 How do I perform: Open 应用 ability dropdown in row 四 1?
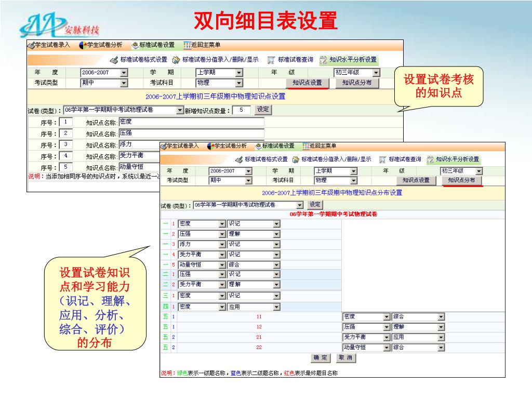277,307
